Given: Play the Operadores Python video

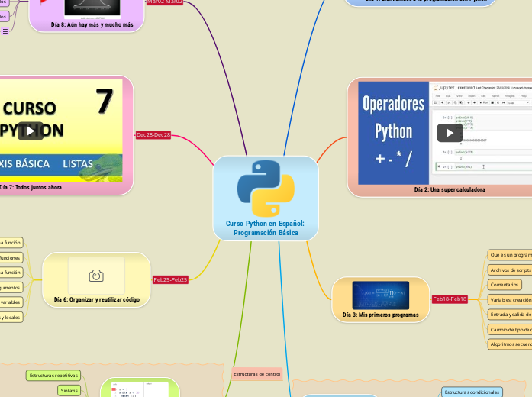Looking at the screenshot, I should (450, 133).
